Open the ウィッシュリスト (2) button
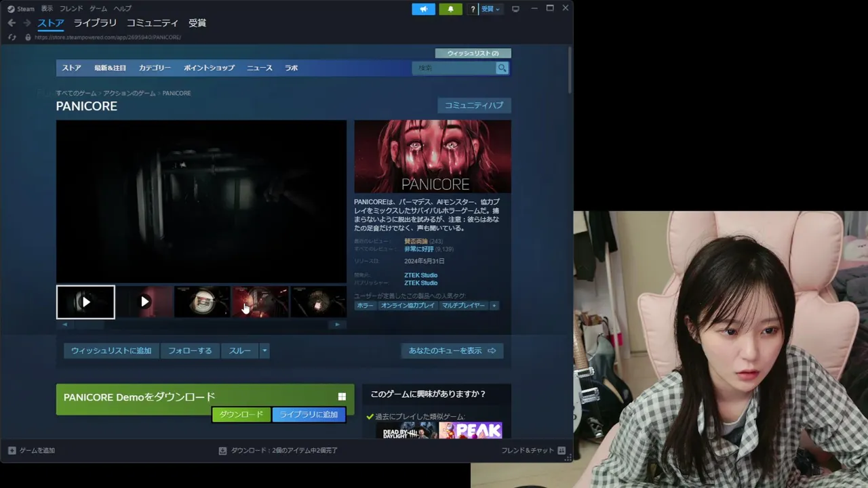Screen dimensions: 868x488 point(473,54)
